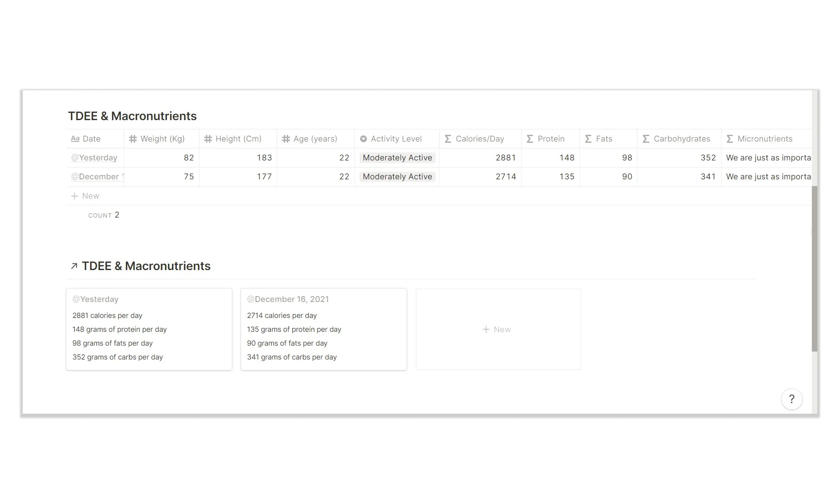Open the Protein column header options
This screenshot has width=840, height=504.
[551, 139]
